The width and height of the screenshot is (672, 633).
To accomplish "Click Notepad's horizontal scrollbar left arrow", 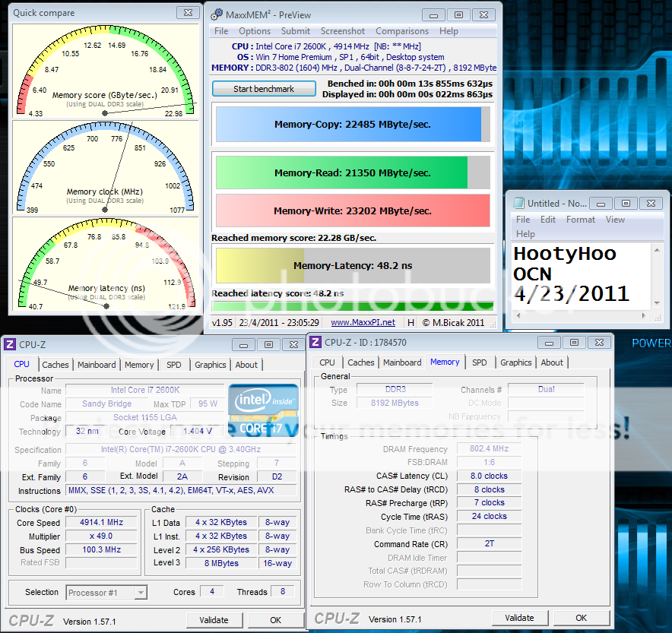I will tap(518, 315).
